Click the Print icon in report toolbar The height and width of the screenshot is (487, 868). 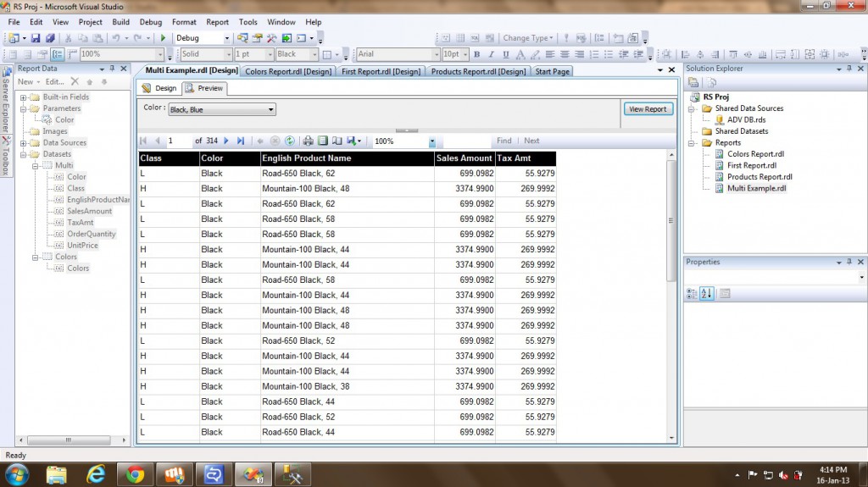pos(309,141)
